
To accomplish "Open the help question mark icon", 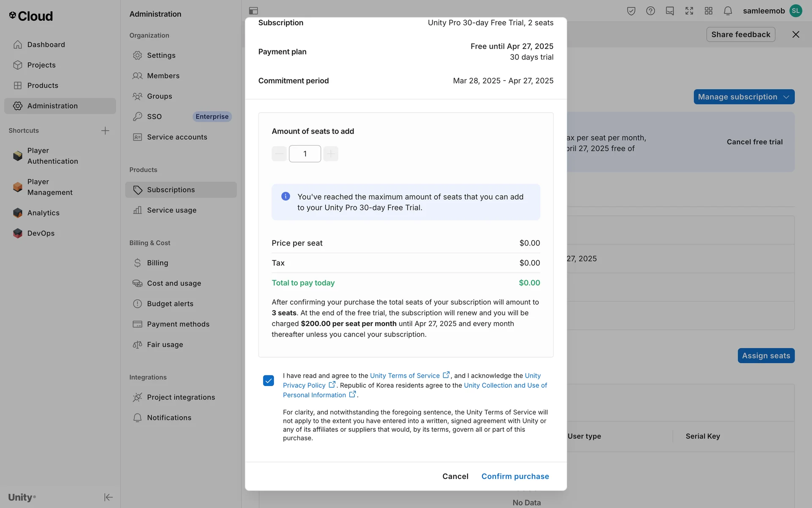I will (x=650, y=11).
